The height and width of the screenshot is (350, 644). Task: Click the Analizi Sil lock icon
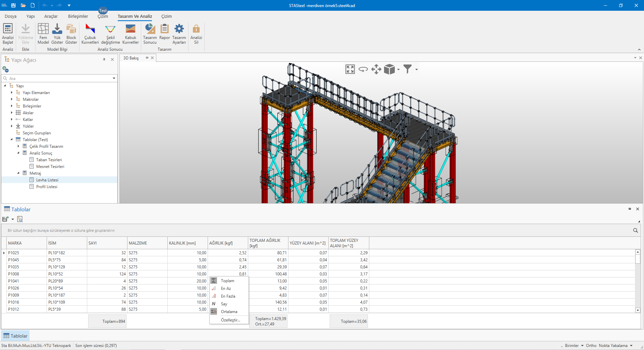pos(196,29)
